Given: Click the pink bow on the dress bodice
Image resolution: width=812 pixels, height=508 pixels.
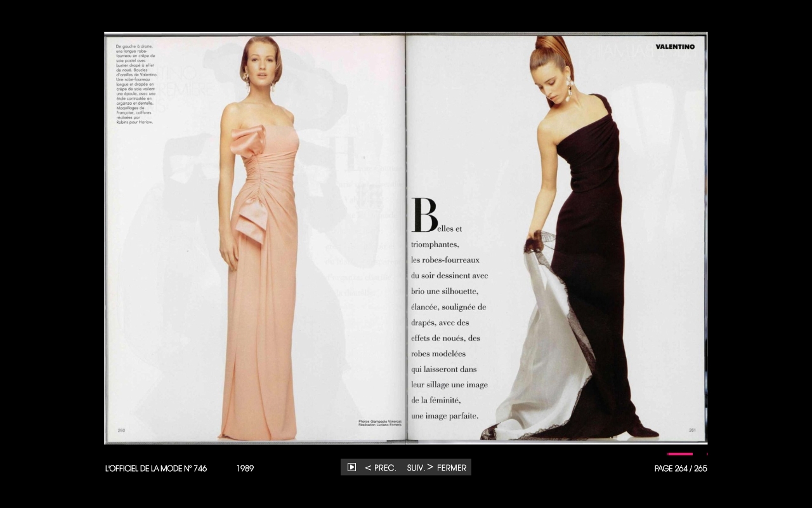Looking at the screenshot, I should (x=248, y=142).
